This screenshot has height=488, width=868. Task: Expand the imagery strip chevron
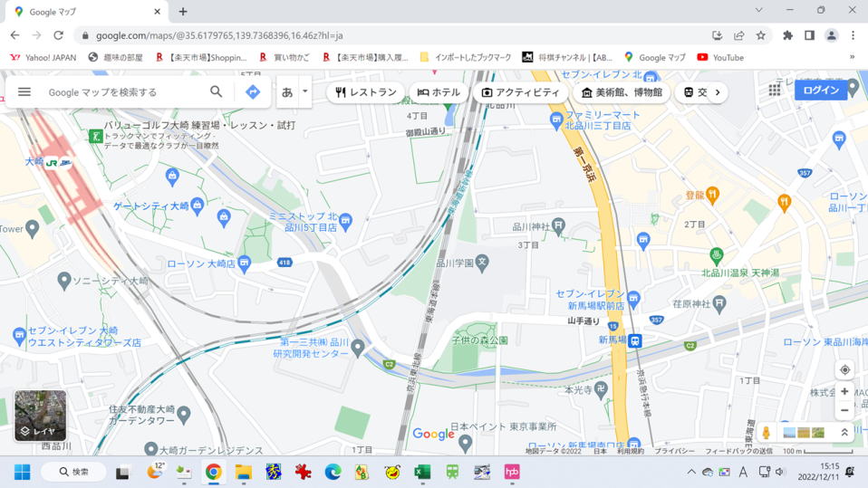pos(844,433)
